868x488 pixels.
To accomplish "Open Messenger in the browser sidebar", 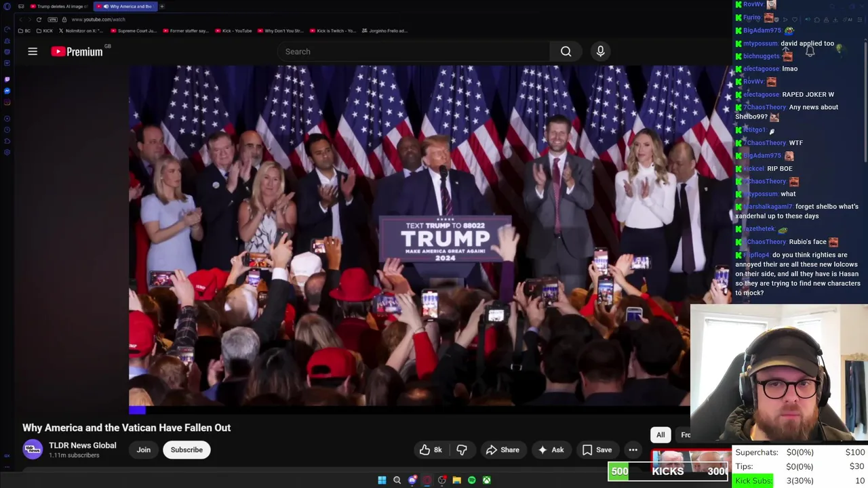I will pos(7,91).
